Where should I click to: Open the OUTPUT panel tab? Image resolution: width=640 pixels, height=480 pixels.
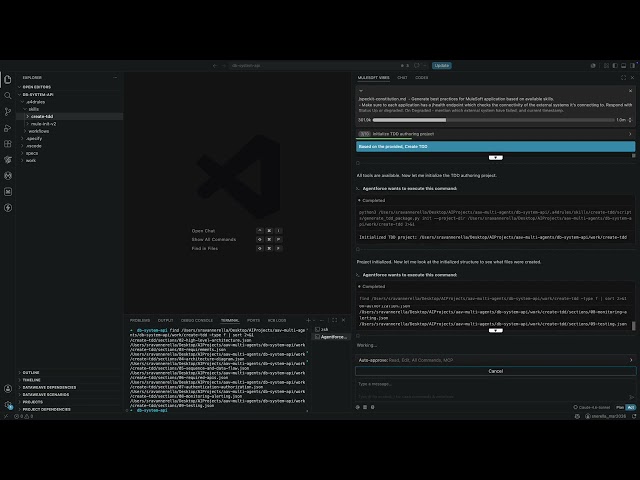pos(165,320)
